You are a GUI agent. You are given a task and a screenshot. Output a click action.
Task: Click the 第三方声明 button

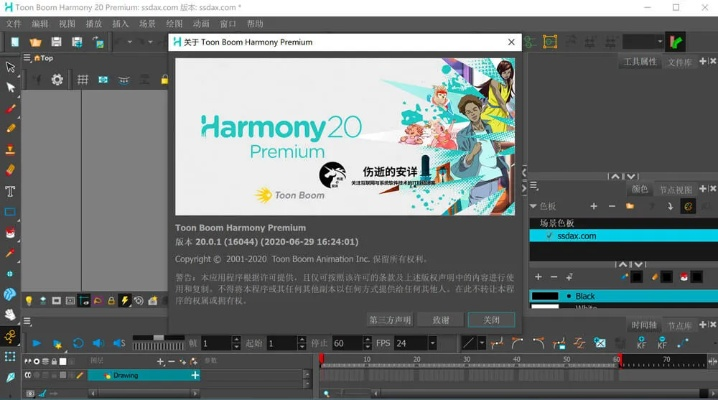[390, 320]
